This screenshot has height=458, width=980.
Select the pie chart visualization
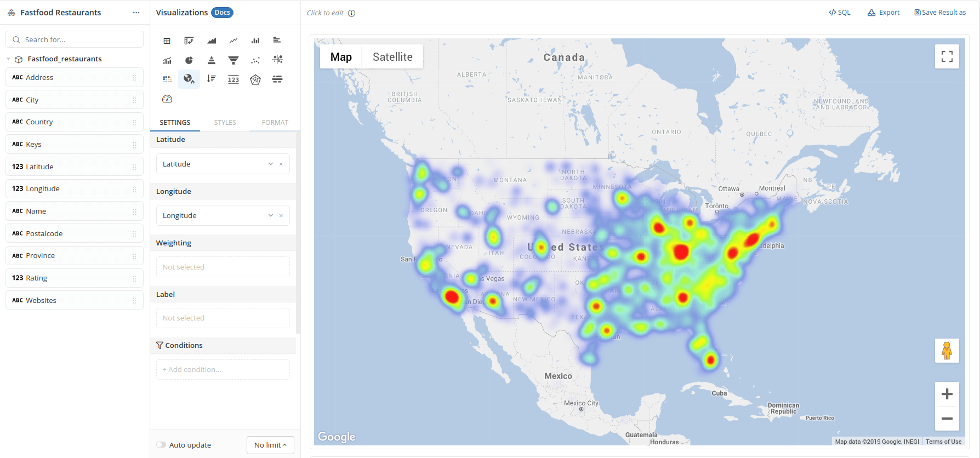click(x=189, y=60)
